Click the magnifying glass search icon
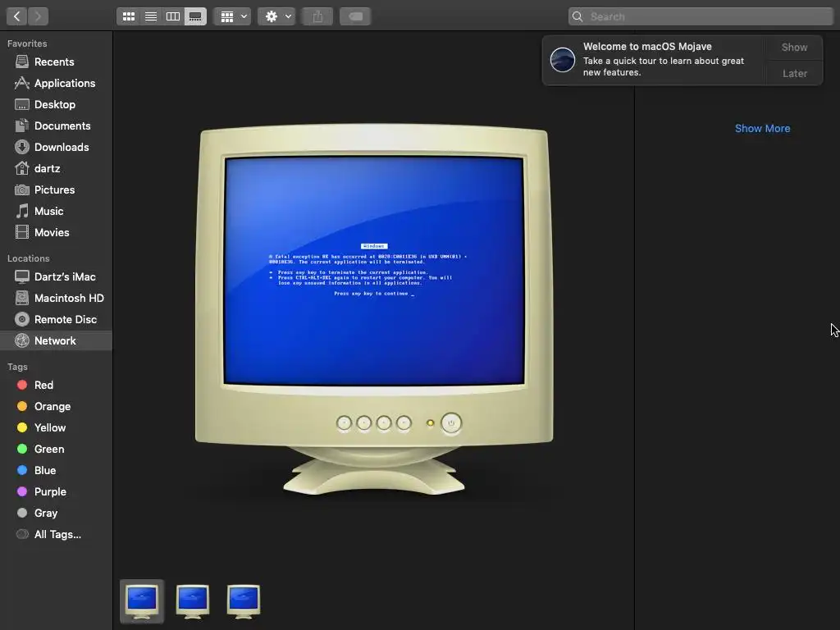Screen dimensions: 840x630 [x=577, y=16]
